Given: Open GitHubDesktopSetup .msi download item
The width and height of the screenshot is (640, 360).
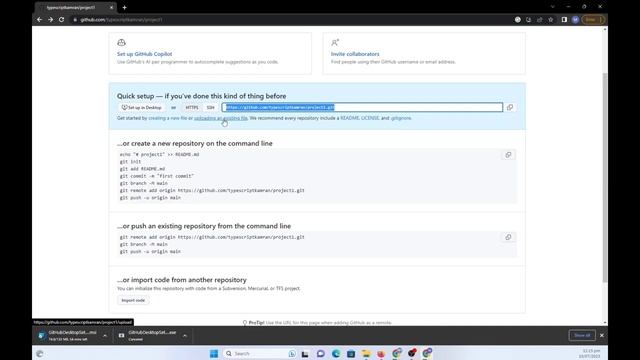Looking at the screenshot, I should pyautogui.click(x=69, y=336).
